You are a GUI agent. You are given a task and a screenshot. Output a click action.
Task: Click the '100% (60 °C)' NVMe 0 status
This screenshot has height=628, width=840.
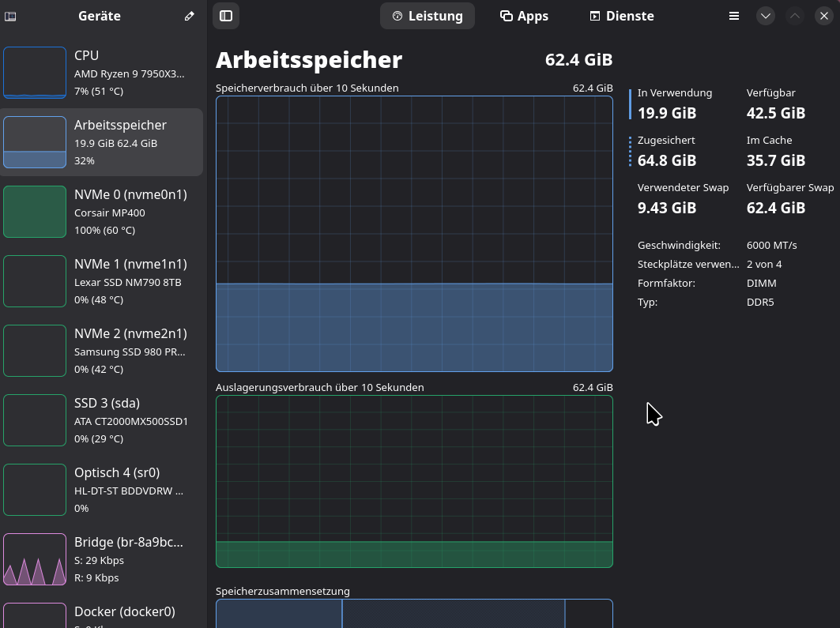click(x=104, y=230)
